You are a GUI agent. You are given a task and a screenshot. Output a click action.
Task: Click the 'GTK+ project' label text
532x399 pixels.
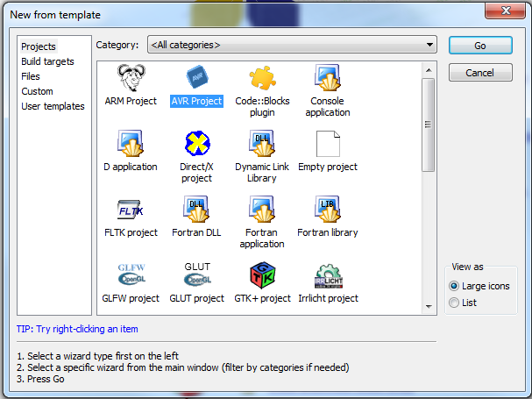click(x=262, y=298)
